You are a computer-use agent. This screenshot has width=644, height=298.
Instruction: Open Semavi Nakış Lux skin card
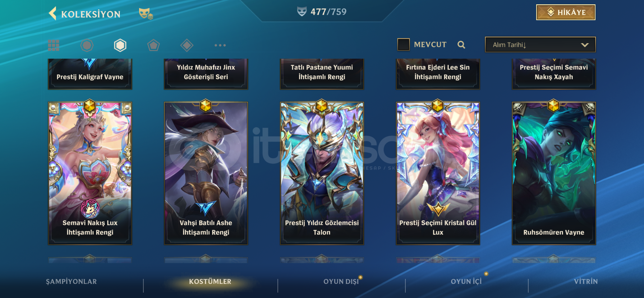pyautogui.click(x=90, y=173)
